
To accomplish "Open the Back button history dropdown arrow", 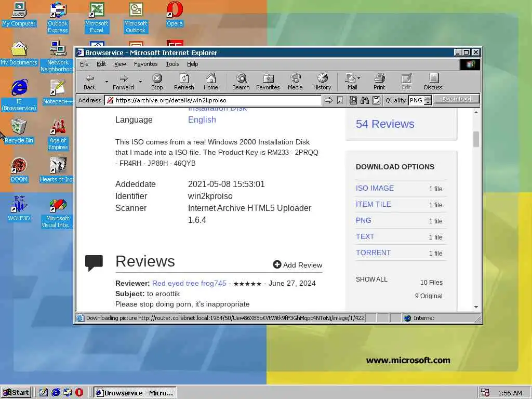I will pos(107,82).
